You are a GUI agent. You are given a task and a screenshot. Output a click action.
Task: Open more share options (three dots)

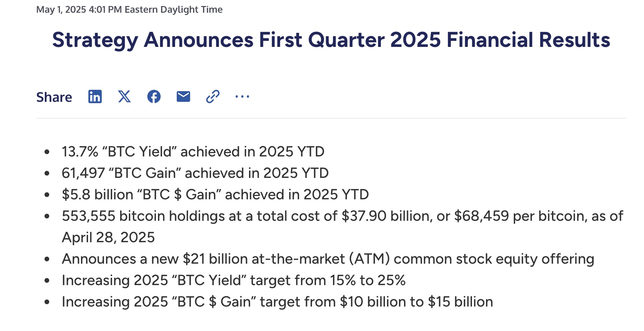[242, 97]
